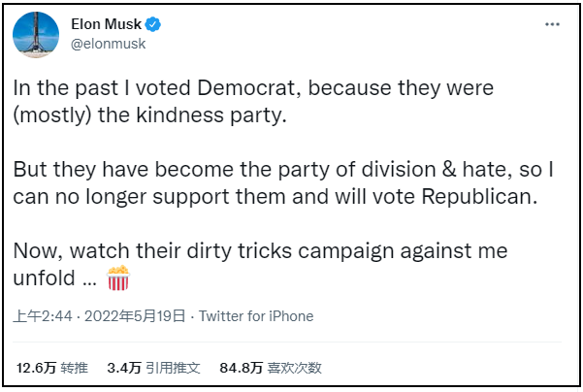Open the three-dot more options menu
583x392 pixels.
pyautogui.click(x=552, y=26)
